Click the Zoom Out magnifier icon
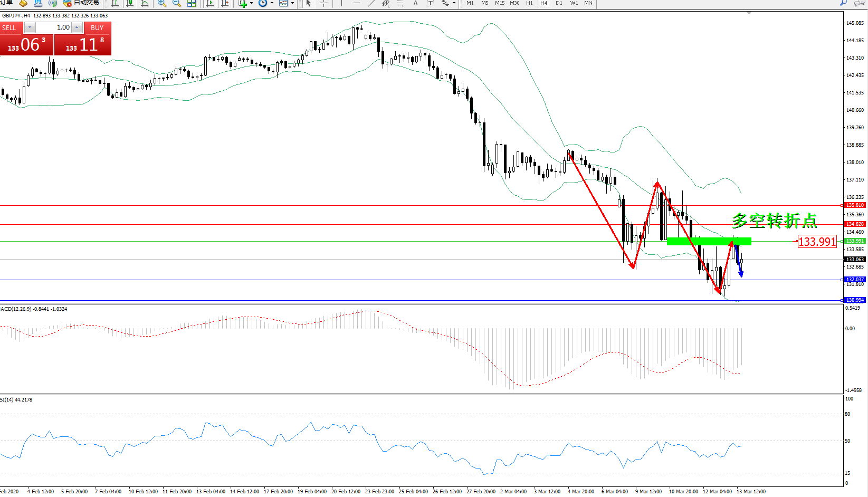868x497 pixels. point(177,3)
